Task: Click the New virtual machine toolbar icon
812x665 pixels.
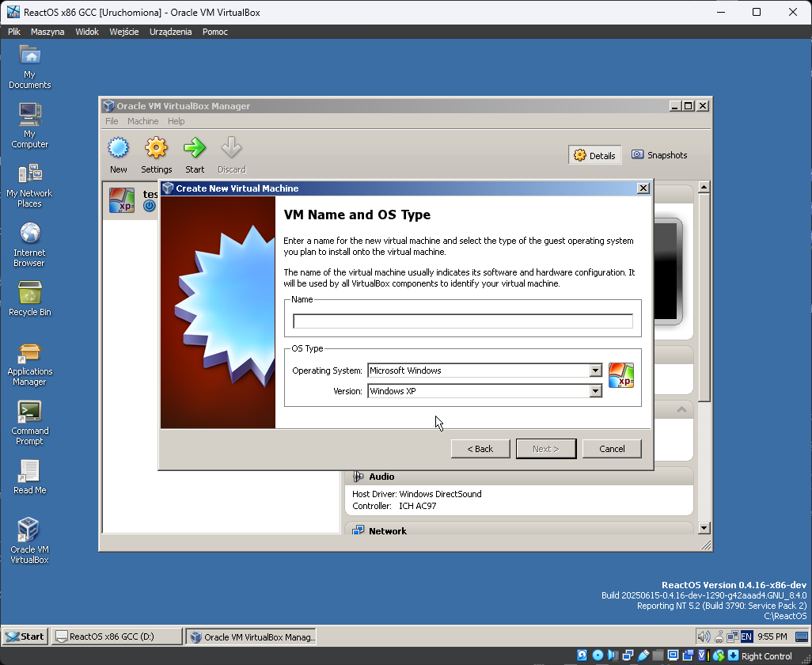Action: [x=118, y=148]
